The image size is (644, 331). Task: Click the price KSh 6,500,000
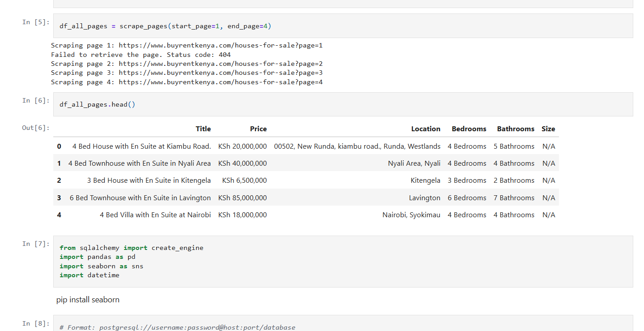pos(244,181)
